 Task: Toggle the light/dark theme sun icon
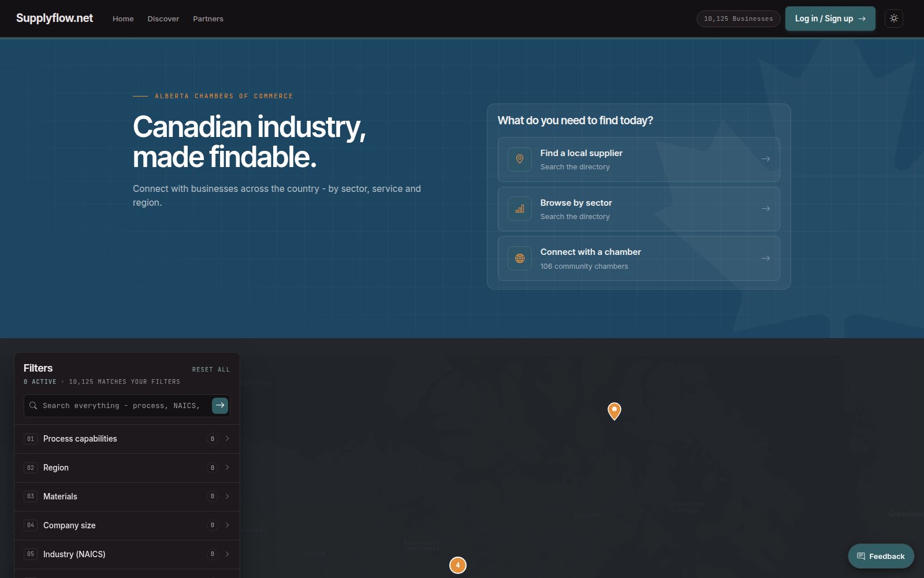pos(894,18)
